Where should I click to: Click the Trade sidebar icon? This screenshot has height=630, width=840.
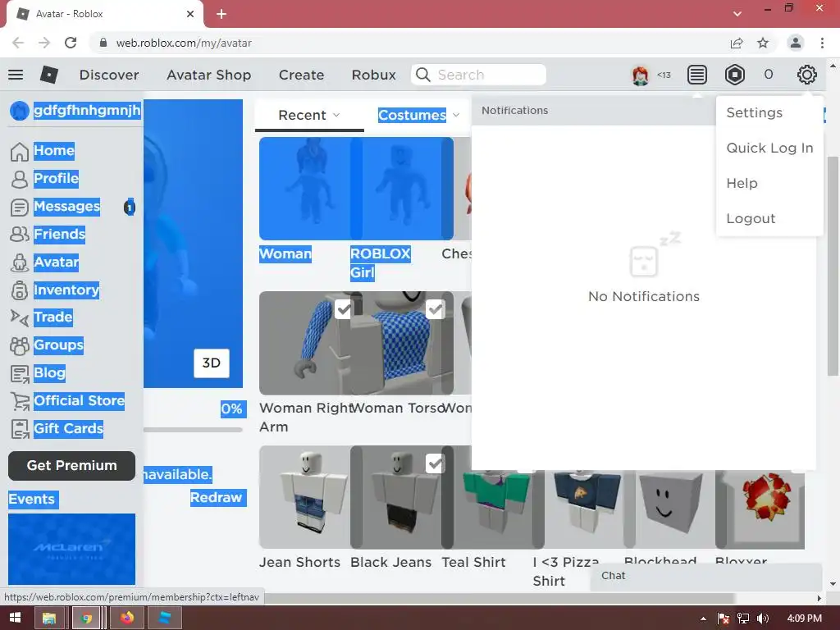click(20, 317)
